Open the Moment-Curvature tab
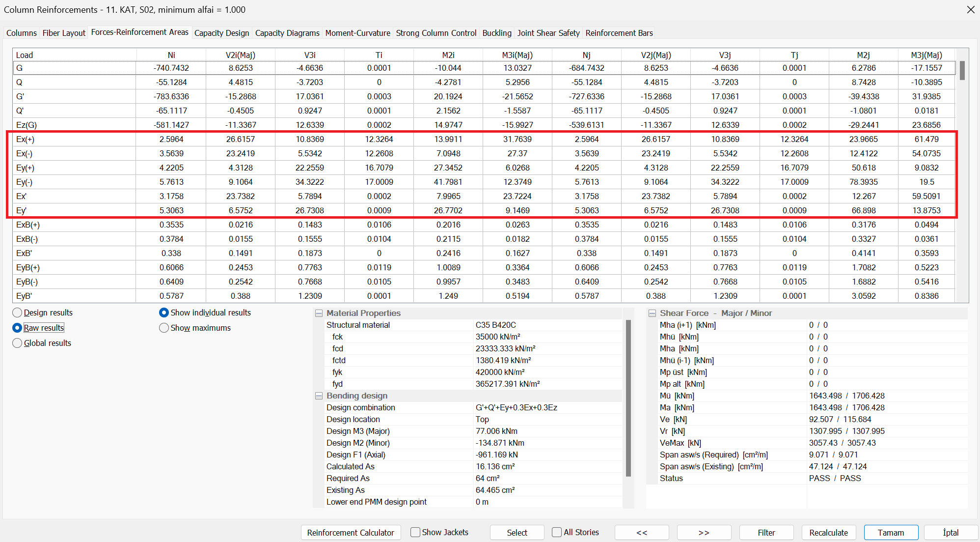 coord(357,33)
